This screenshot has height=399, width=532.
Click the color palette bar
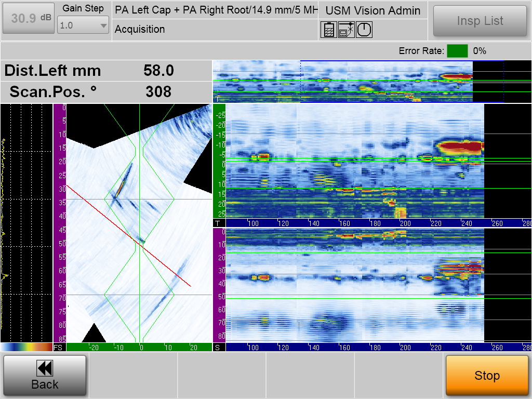click(26, 347)
